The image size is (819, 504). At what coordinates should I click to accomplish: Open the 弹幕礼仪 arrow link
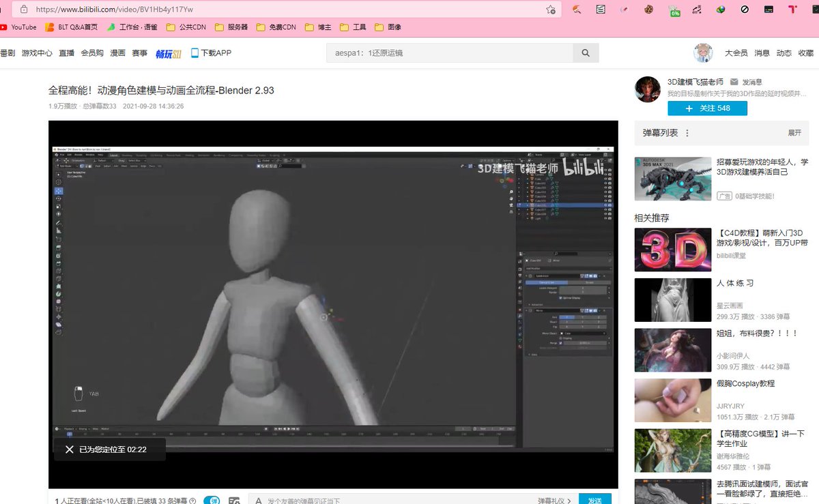click(555, 501)
